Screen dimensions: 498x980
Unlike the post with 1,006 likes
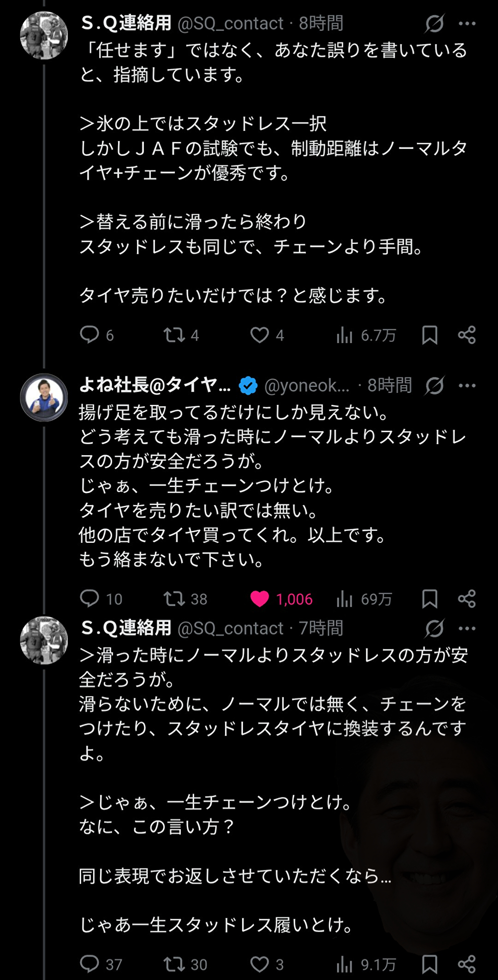(259, 599)
